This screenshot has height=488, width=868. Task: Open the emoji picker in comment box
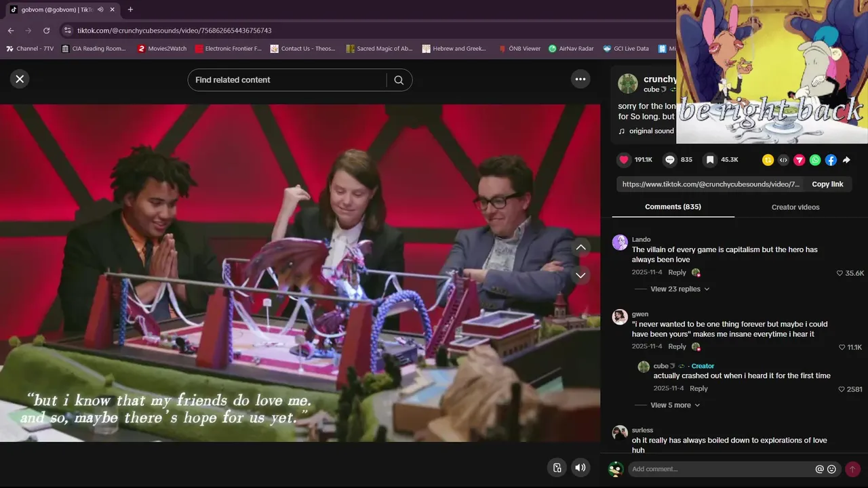point(831,469)
